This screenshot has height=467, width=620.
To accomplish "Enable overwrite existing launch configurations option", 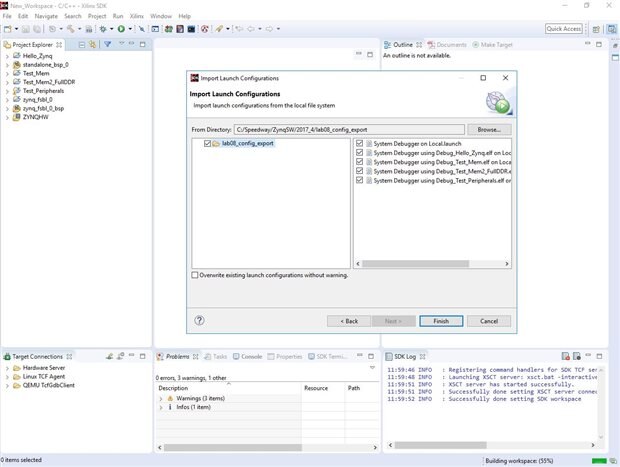I will [x=195, y=275].
